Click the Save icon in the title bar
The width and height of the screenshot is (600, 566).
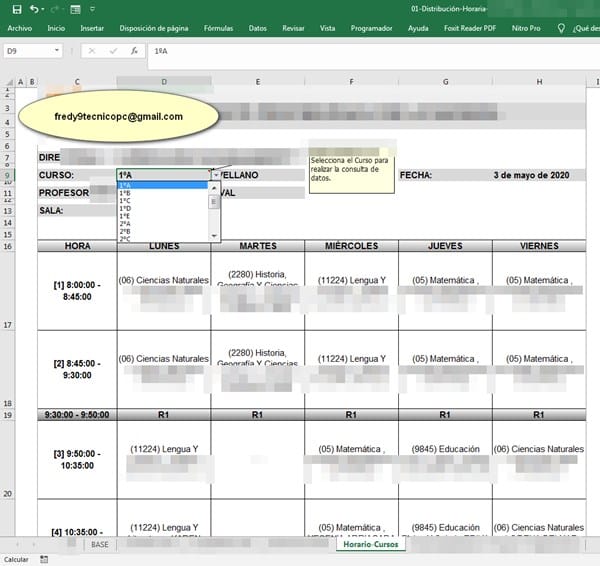coord(15,9)
